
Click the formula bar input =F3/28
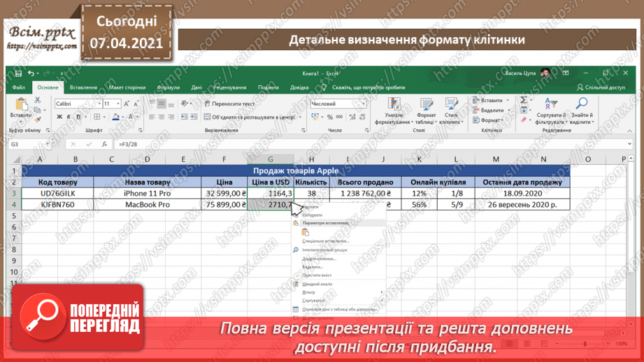point(370,144)
